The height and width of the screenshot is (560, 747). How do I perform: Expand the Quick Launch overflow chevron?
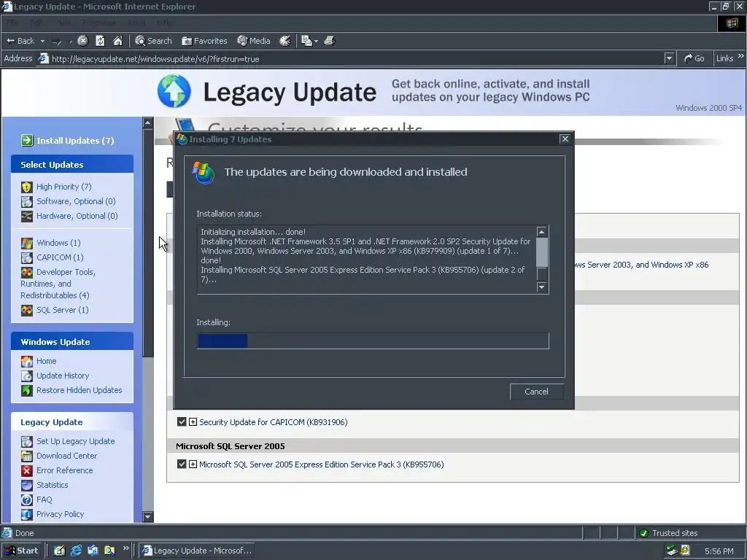pos(125,548)
